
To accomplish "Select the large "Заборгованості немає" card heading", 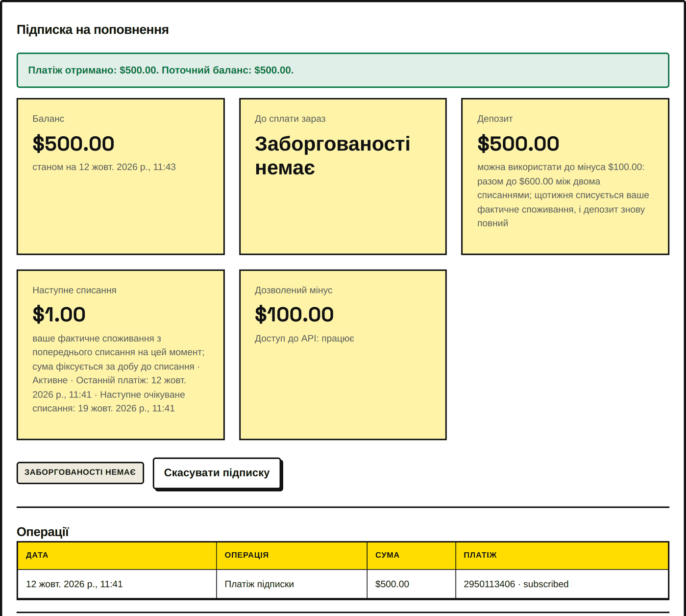I will click(332, 156).
